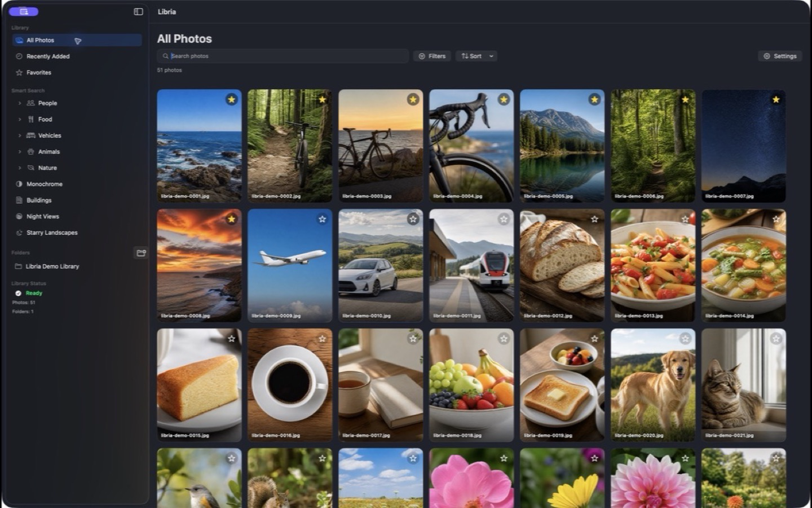
Task: Click the Buildings icon in sidebar
Action: (19, 200)
